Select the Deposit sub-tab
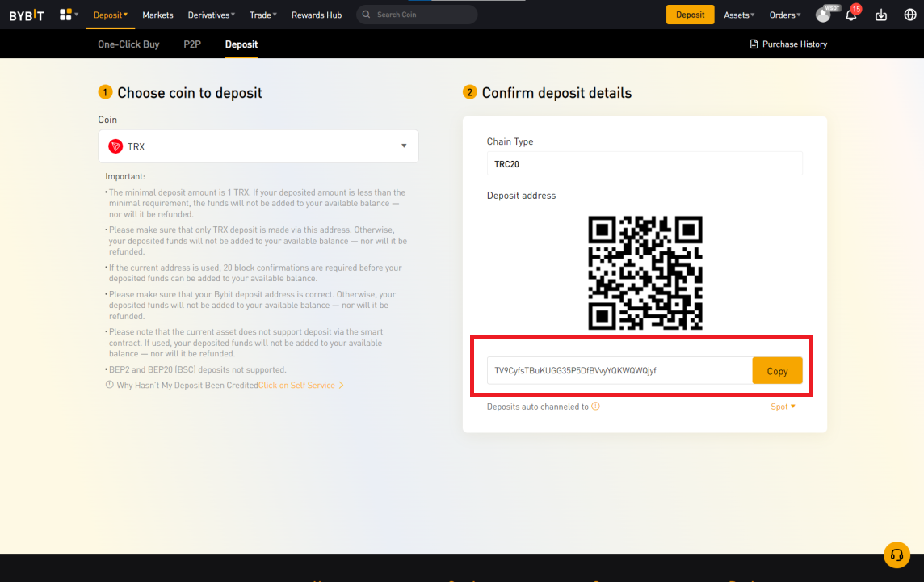The height and width of the screenshot is (582, 924). click(x=241, y=44)
